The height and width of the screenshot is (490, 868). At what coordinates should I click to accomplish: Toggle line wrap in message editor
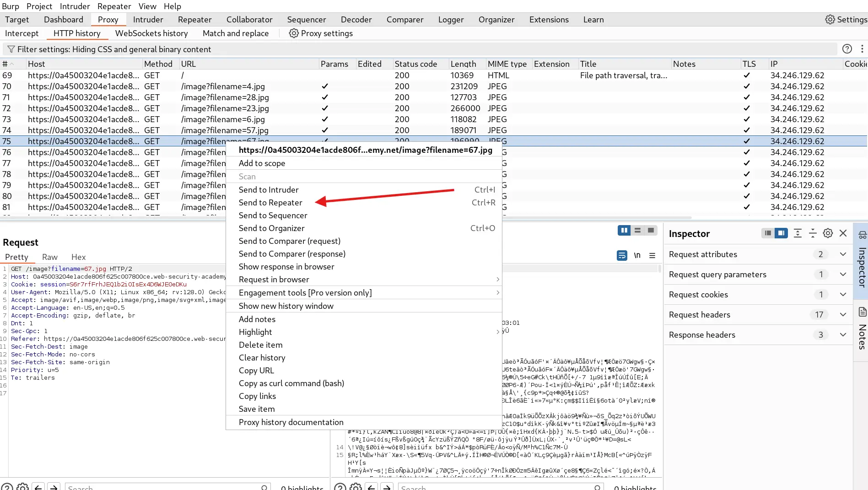tap(622, 255)
